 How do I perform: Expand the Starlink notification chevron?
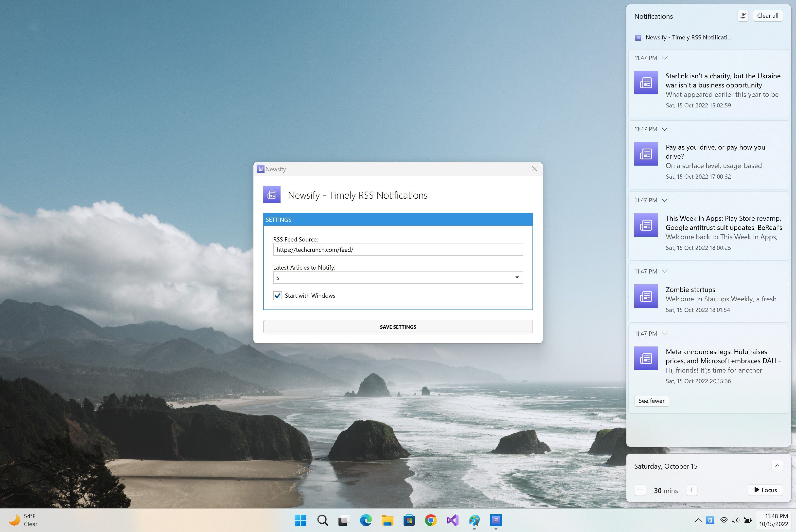[665, 58]
